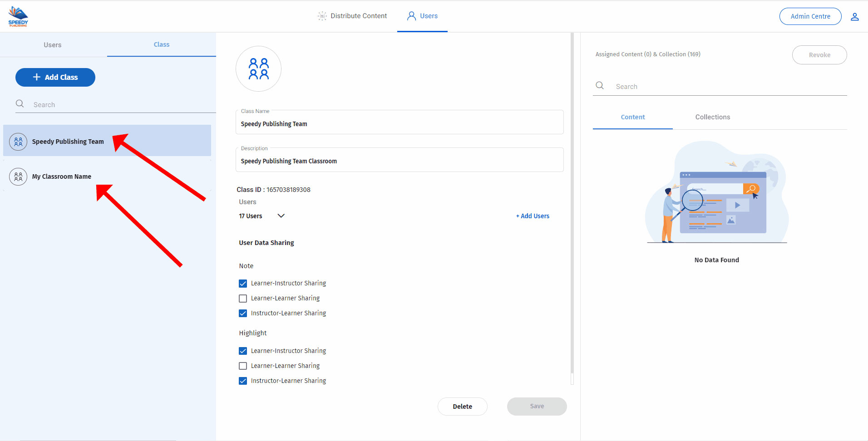Enable Note Learner-Learner Sharing checkbox
The image size is (868, 441).
(243, 299)
